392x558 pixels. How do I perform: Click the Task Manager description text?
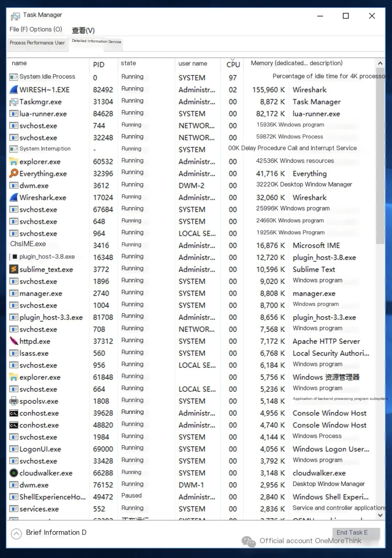pyautogui.click(x=317, y=102)
